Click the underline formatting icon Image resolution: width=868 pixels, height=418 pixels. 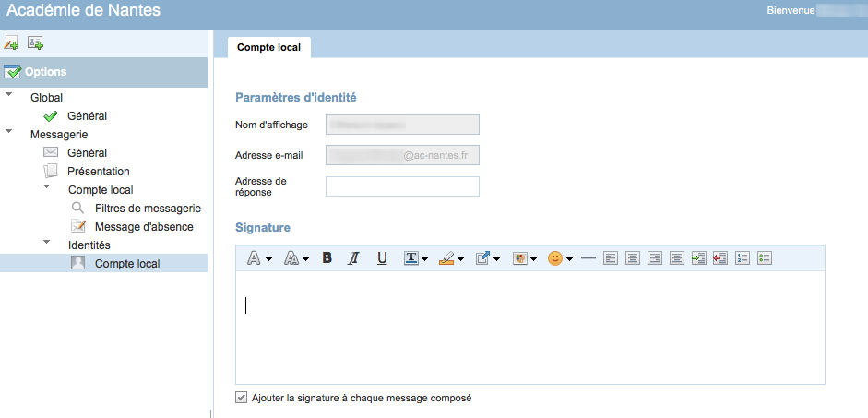pos(382,258)
